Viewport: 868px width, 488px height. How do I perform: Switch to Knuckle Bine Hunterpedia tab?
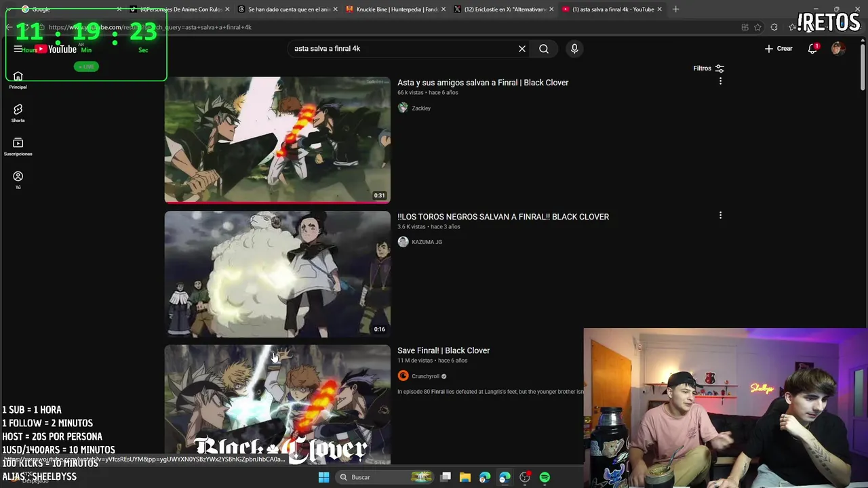point(395,9)
